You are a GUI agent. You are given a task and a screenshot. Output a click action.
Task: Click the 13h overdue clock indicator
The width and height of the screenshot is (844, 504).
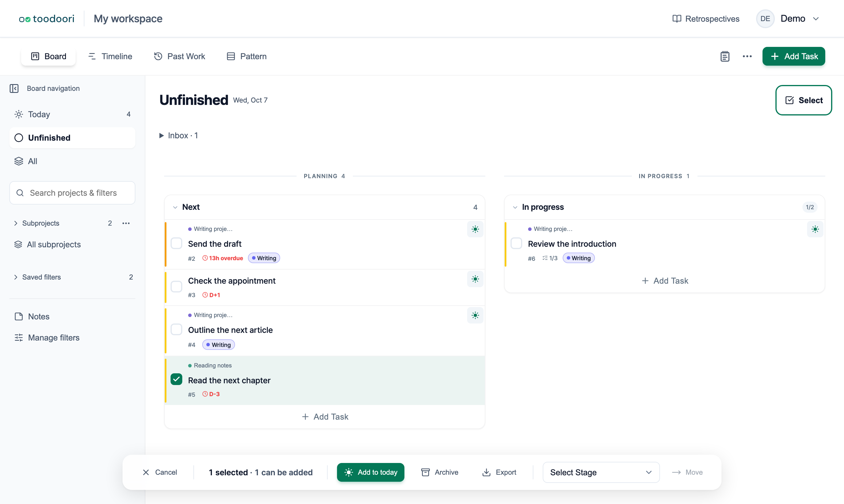click(223, 258)
